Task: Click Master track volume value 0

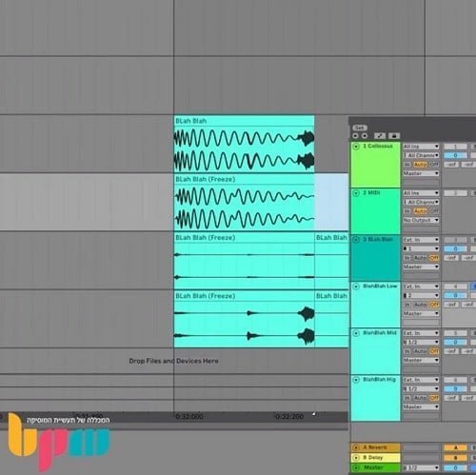Action: coord(455,467)
